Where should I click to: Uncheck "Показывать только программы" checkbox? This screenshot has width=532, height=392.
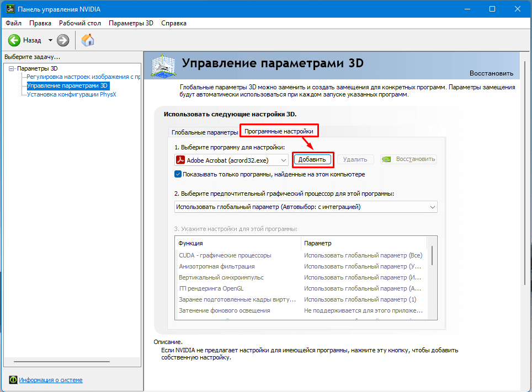point(178,174)
